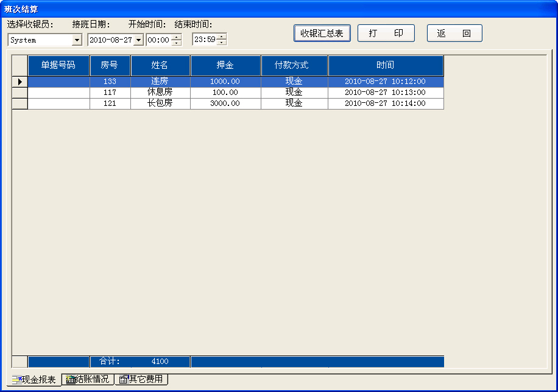Click the 打印 print button
Viewport: 558px width, 392px height.
pyautogui.click(x=386, y=33)
